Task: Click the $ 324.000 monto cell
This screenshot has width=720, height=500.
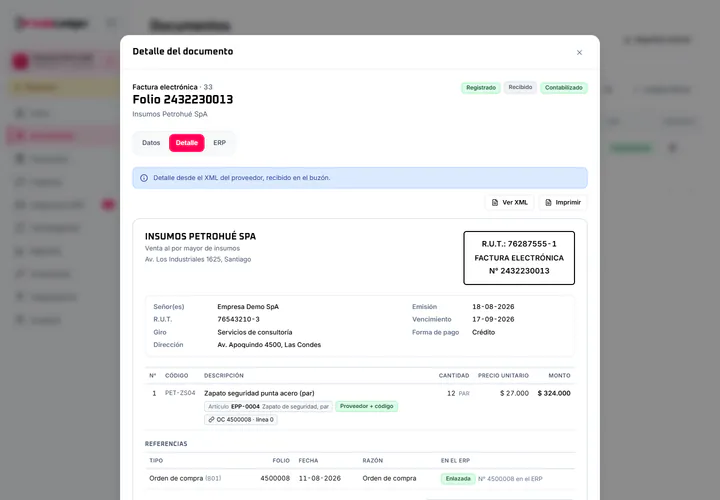Action: click(x=554, y=393)
